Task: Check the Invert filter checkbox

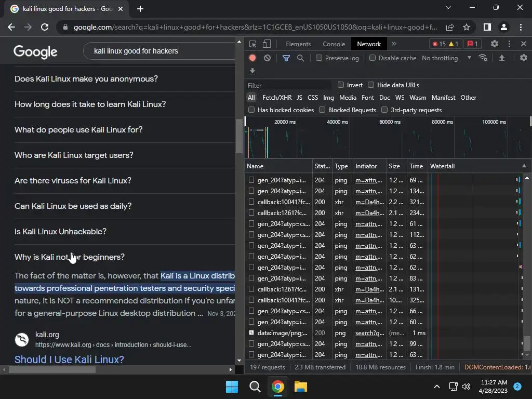Action: [341, 85]
